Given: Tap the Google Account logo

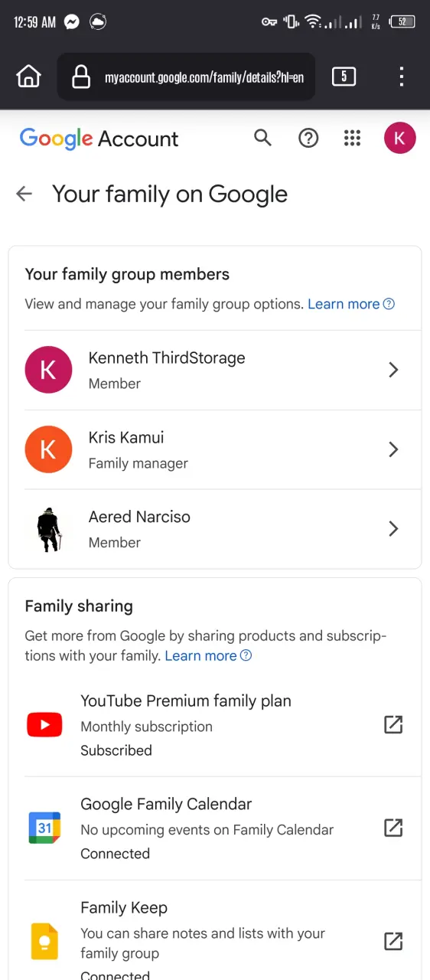Looking at the screenshot, I should [x=99, y=139].
